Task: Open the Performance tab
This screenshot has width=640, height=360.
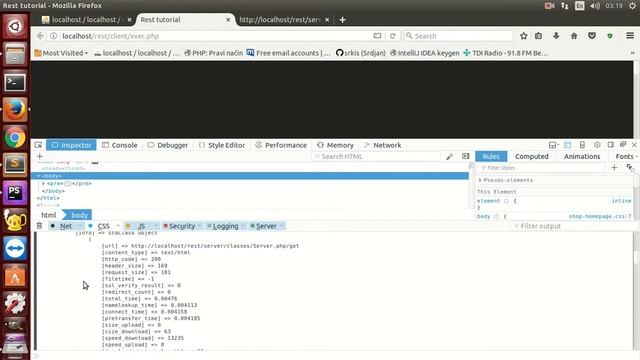Action: point(281,145)
